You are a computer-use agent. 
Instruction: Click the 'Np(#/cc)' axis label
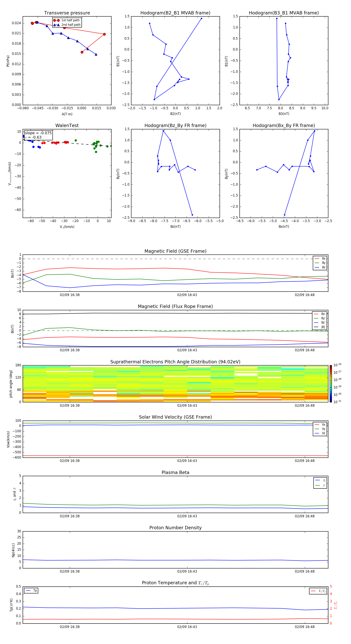click(13, 550)
